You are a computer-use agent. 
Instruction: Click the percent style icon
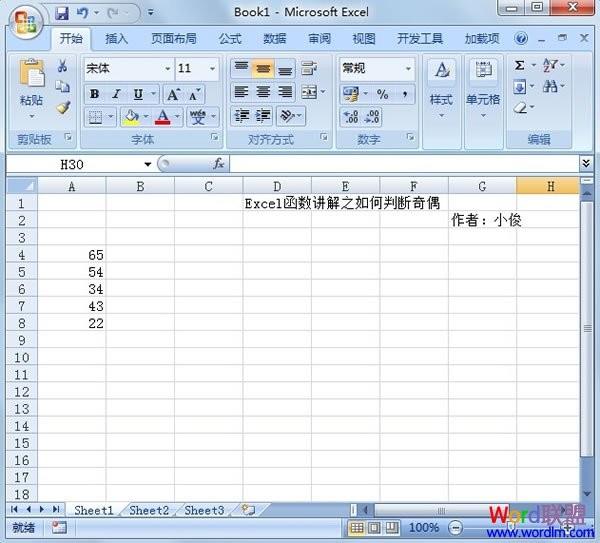click(x=382, y=94)
